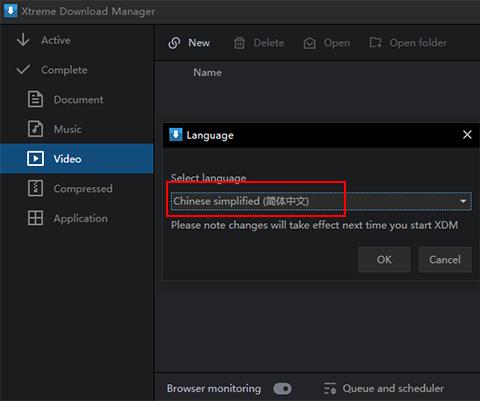The height and width of the screenshot is (401, 480).
Task: Sort by the Name column header
Action: [x=207, y=72]
